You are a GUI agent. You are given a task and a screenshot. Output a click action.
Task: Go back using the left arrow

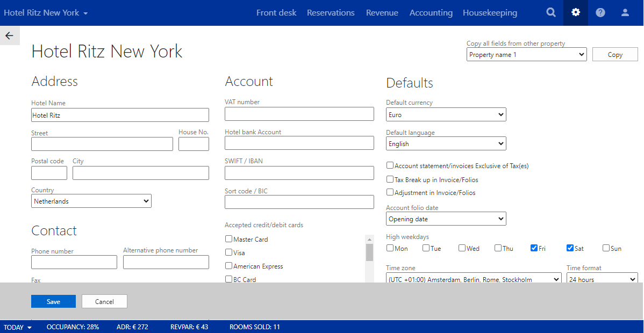coord(10,36)
